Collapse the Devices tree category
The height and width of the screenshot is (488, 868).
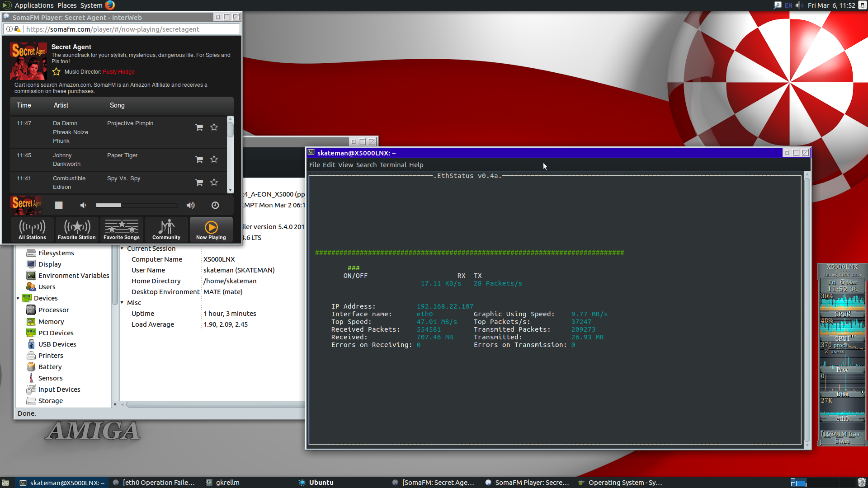click(x=18, y=298)
